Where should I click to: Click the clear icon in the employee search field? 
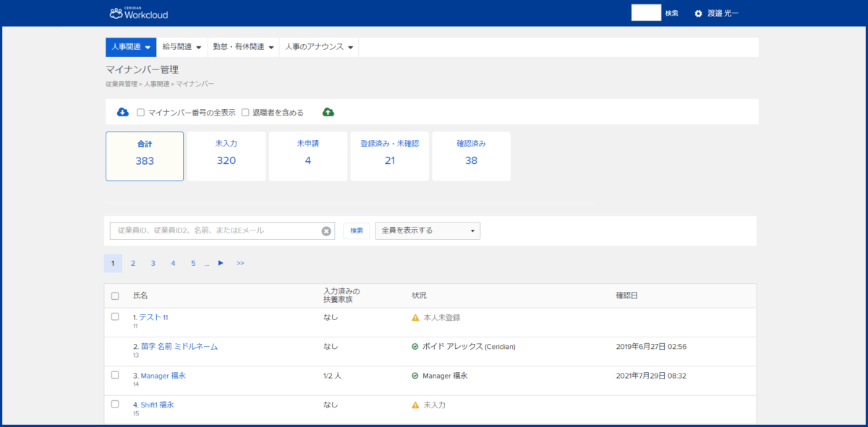[327, 230]
